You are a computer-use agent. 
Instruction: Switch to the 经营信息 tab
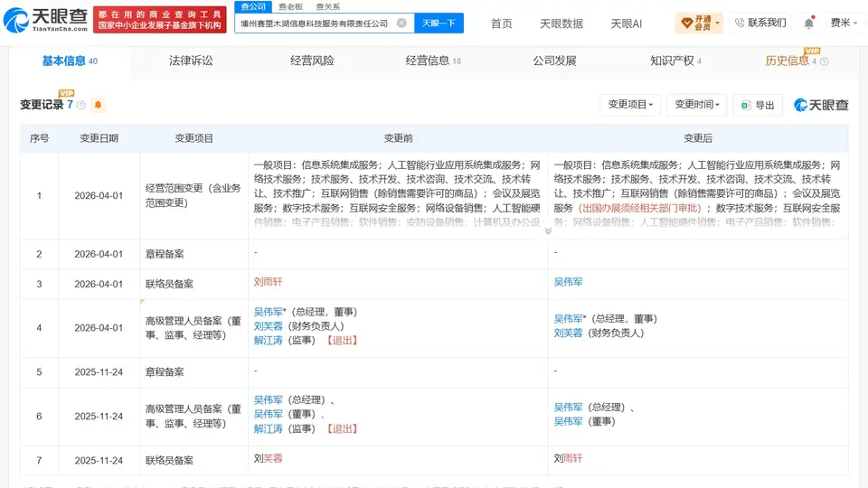pos(433,61)
